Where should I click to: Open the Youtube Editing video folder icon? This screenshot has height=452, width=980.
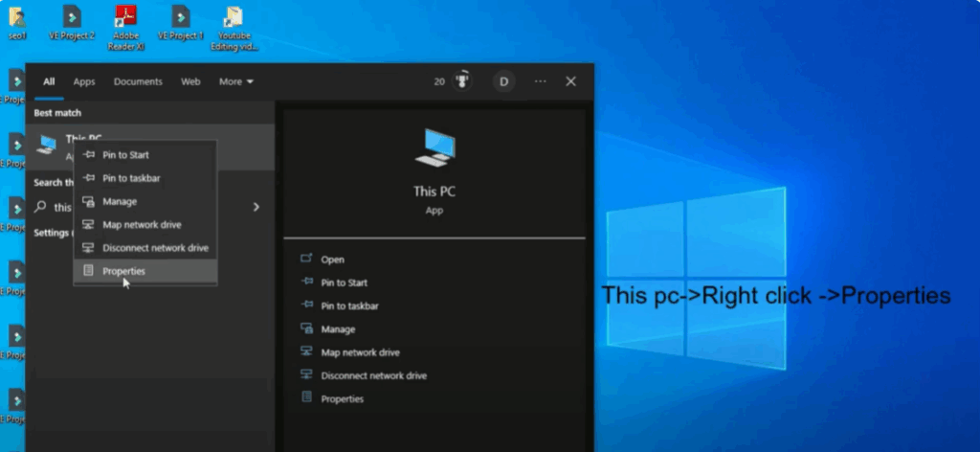[x=232, y=18]
